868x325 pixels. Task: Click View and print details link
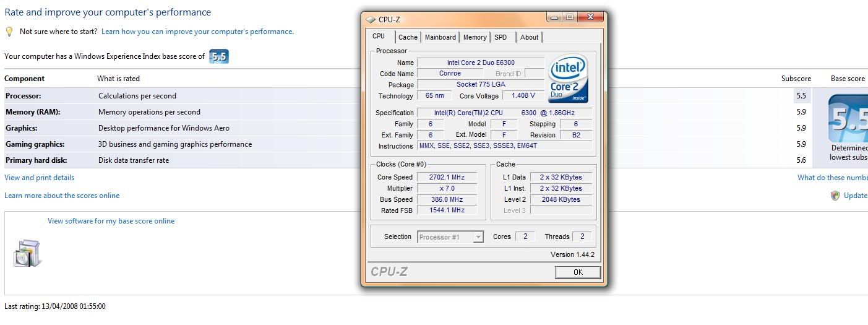click(39, 178)
